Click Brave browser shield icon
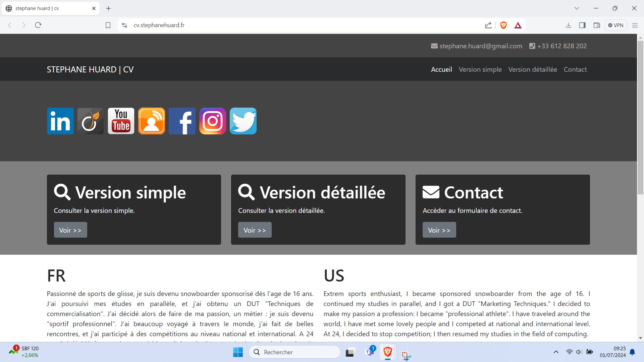This screenshot has width=644, height=362. (504, 25)
